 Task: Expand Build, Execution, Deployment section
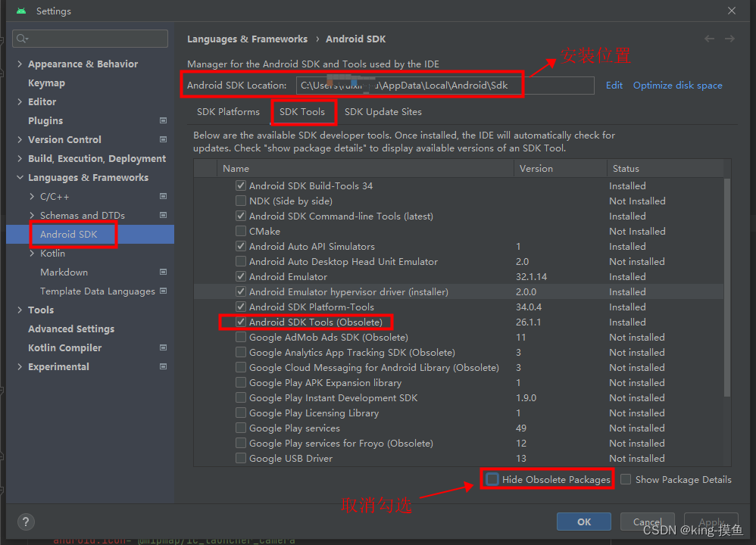click(20, 158)
